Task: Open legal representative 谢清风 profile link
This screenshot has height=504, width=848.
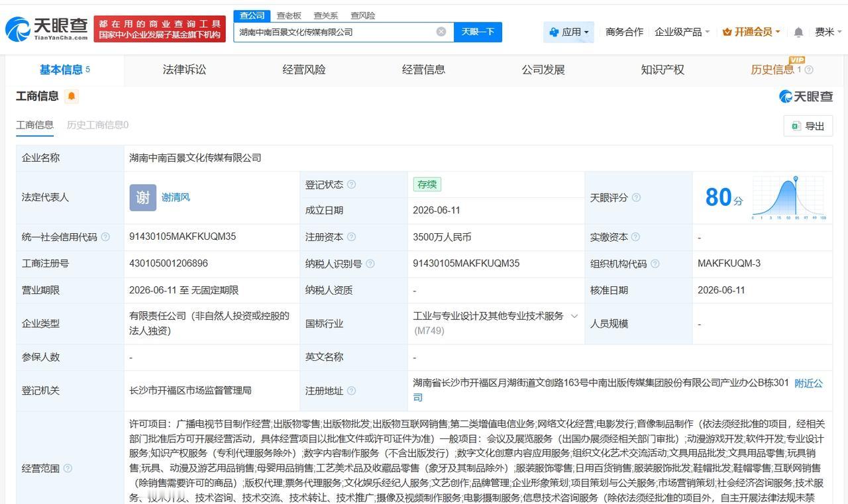Action: (176, 197)
